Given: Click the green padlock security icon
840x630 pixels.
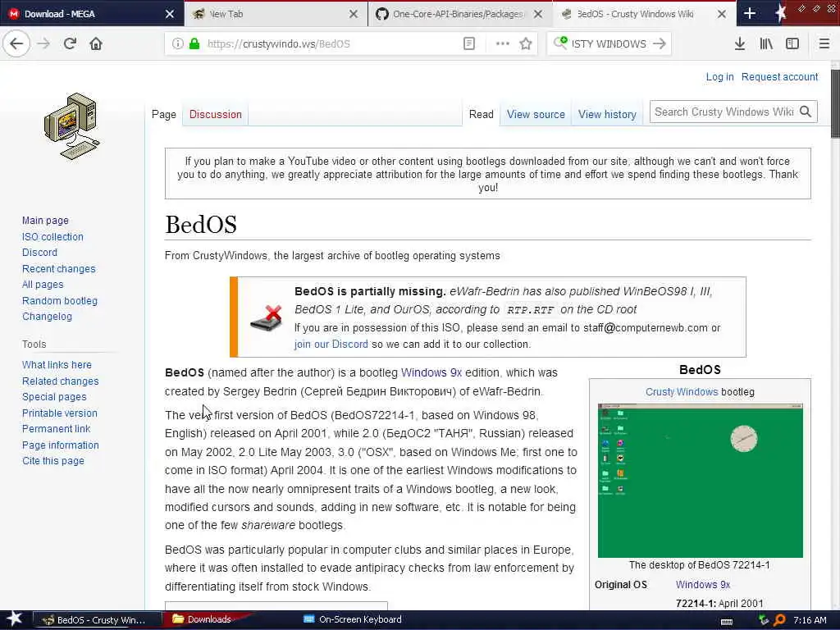Looking at the screenshot, I should [194, 43].
